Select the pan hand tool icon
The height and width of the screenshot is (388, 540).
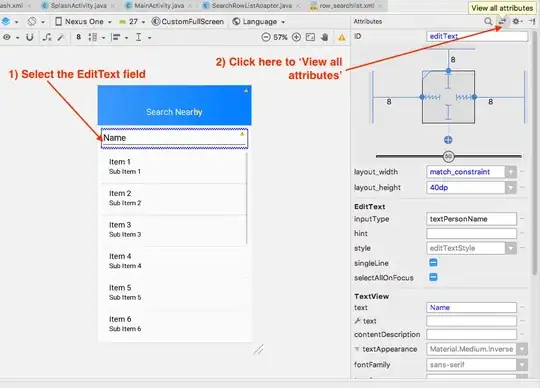tap(324, 37)
